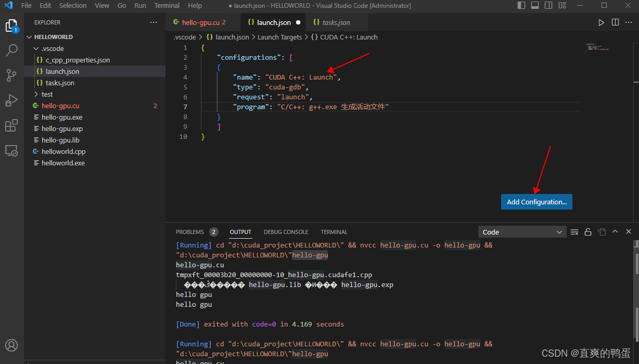
Task: Click the Add Configuration... button
Action: pyautogui.click(x=536, y=202)
